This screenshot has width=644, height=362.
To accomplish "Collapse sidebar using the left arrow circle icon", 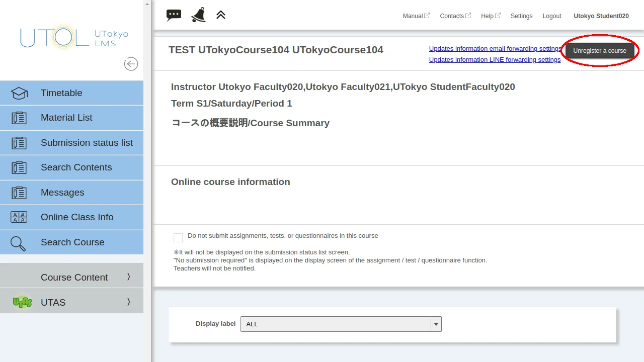I will click(131, 64).
